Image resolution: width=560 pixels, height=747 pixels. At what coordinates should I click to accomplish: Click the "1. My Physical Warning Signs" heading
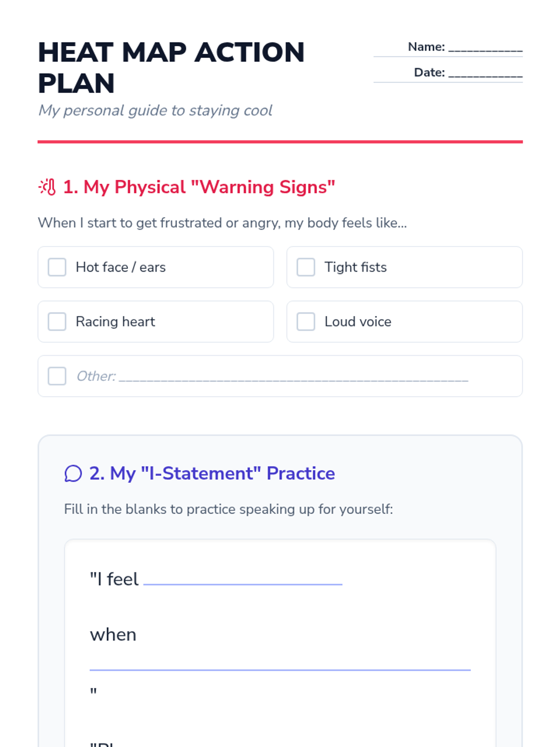click(199, 187)
